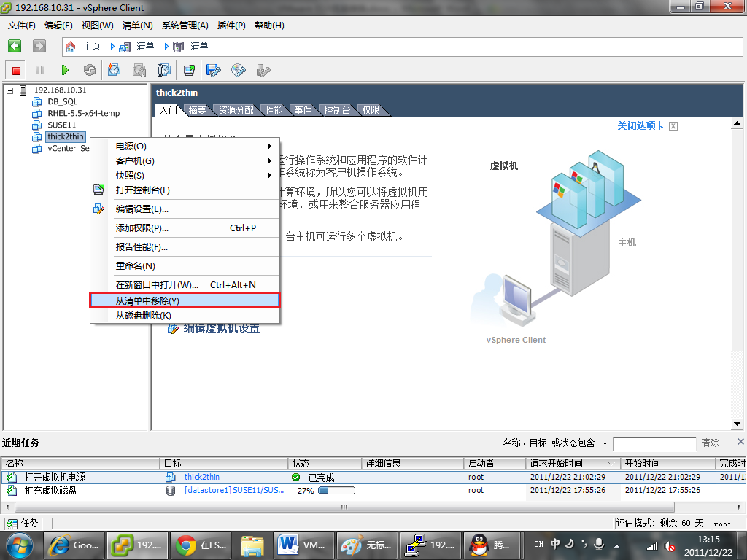Launch VM console toolbar icon
Screen dimensions: 747x560
click(x=189, y=71)
